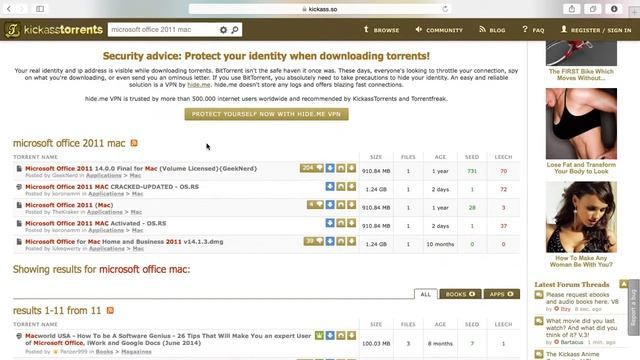Click blue download button for GeekNerd torrent
The width and height of the screenshot is (640, 360).
point(330,168)
